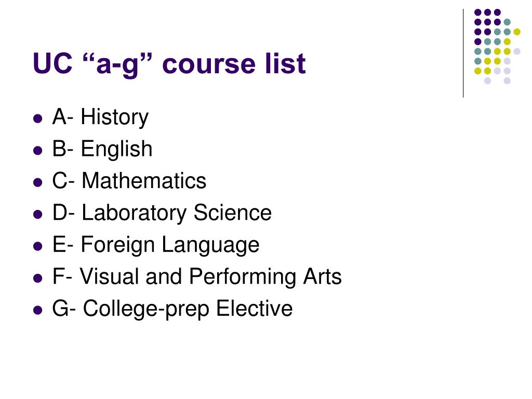
Task: Click the bullet dot beside Laboratory Science
Action: point(38,214)
